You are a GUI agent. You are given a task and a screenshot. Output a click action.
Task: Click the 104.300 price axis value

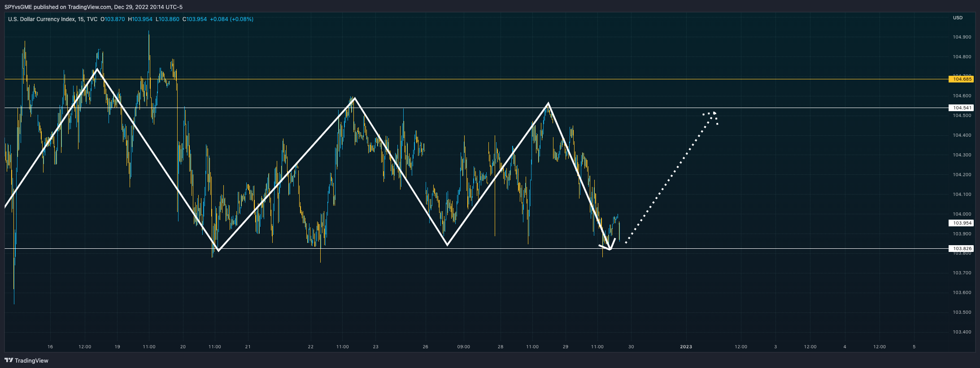(962, 155)
